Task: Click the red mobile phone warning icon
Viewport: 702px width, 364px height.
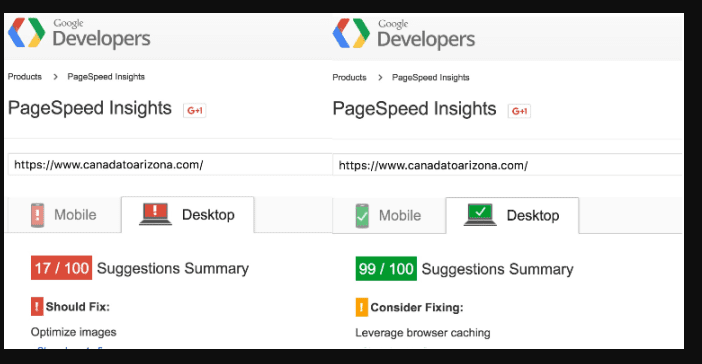Action: point(38,215)
